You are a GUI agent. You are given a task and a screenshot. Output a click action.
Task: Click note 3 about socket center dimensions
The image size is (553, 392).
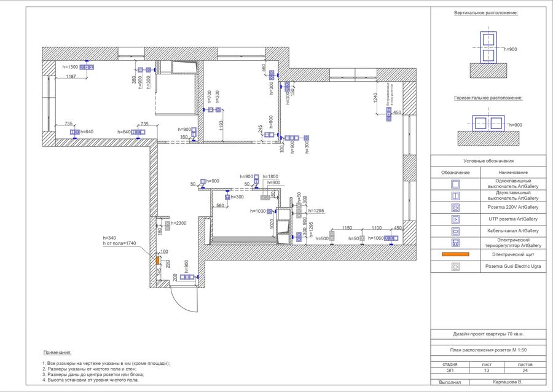pos(93,374)
